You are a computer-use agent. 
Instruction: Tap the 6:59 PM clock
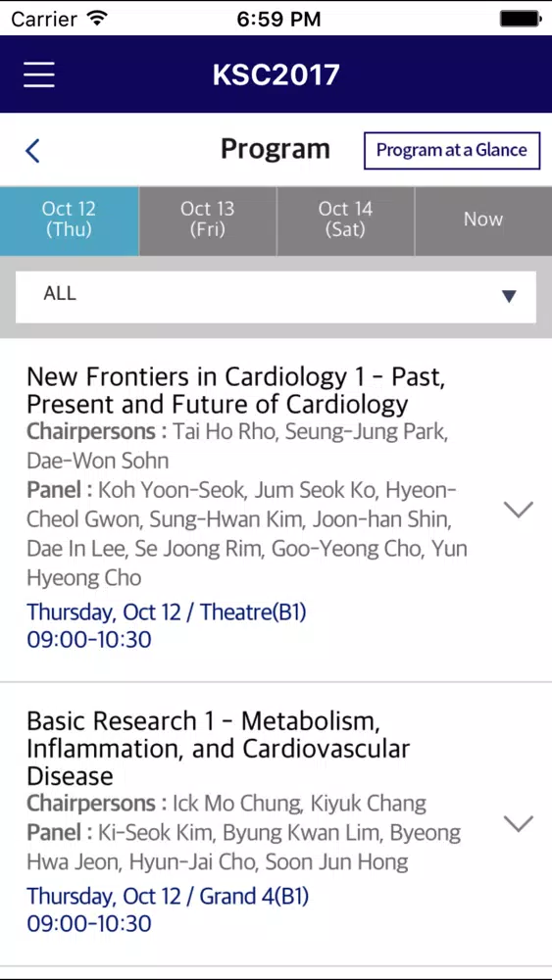(x=278, y=19)
